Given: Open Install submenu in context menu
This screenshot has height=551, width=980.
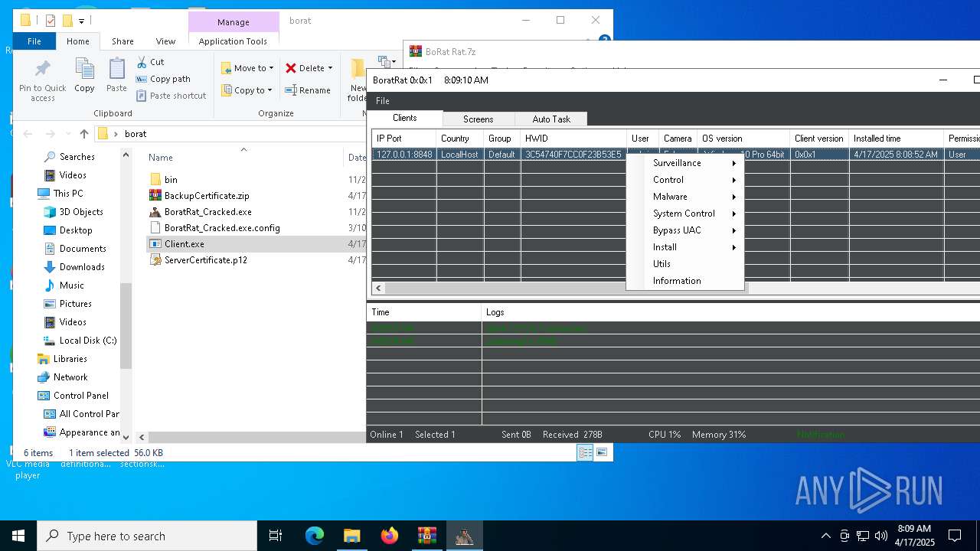Looking at the screenshot, I should [x=685, y=247].
